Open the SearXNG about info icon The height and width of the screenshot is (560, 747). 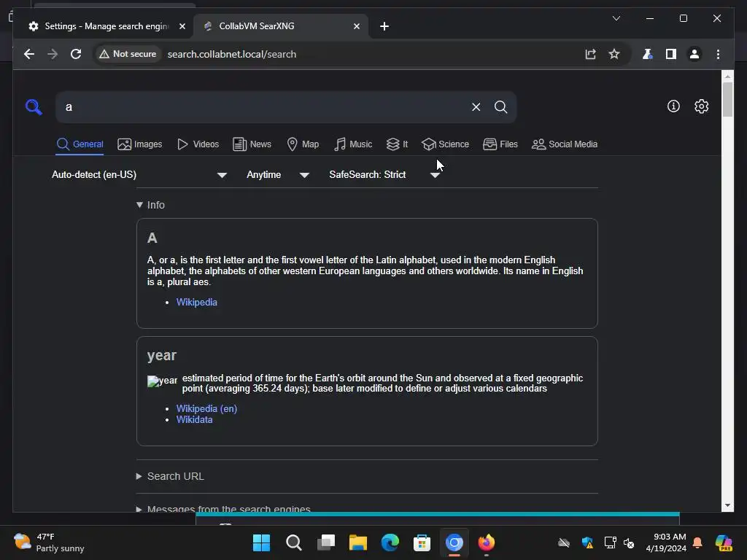[x=673, y=106]
